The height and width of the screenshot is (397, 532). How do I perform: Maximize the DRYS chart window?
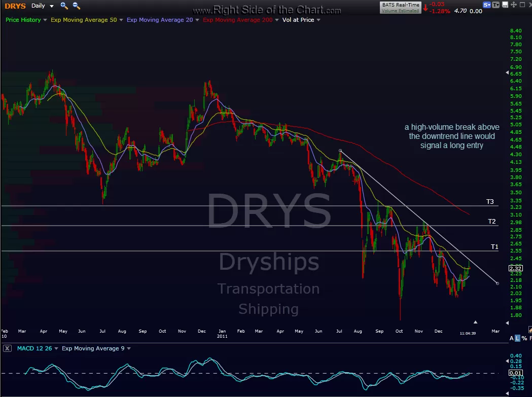click(x=522, y=5)
